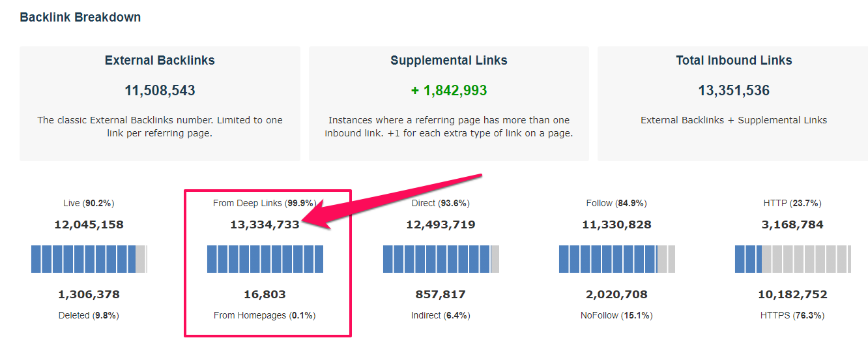The width and height of the screenshot is (868, 340).
Task: Click the HTTP (23.7%) label
Action: 792,204
